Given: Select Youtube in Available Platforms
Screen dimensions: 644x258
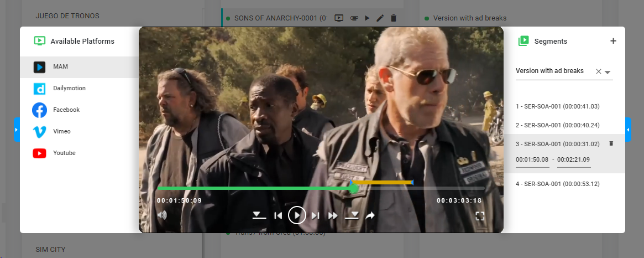Looking at the screenshot, I should (64, 153).
